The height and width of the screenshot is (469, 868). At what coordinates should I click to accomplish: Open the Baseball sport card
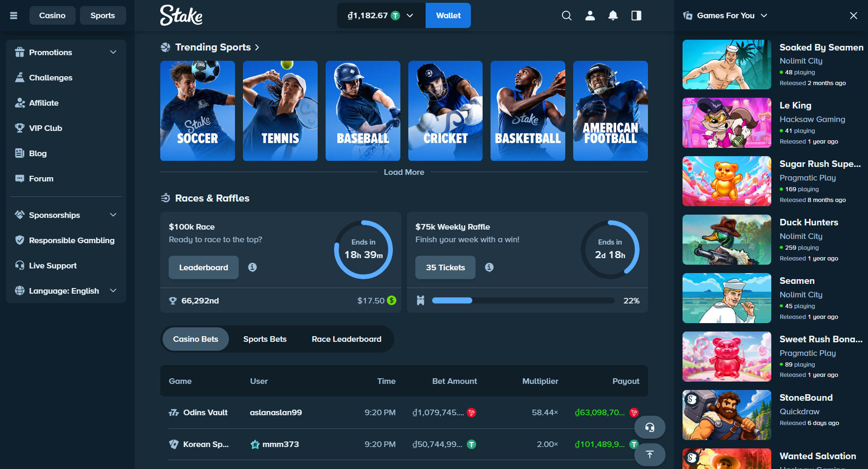[363, 111]
